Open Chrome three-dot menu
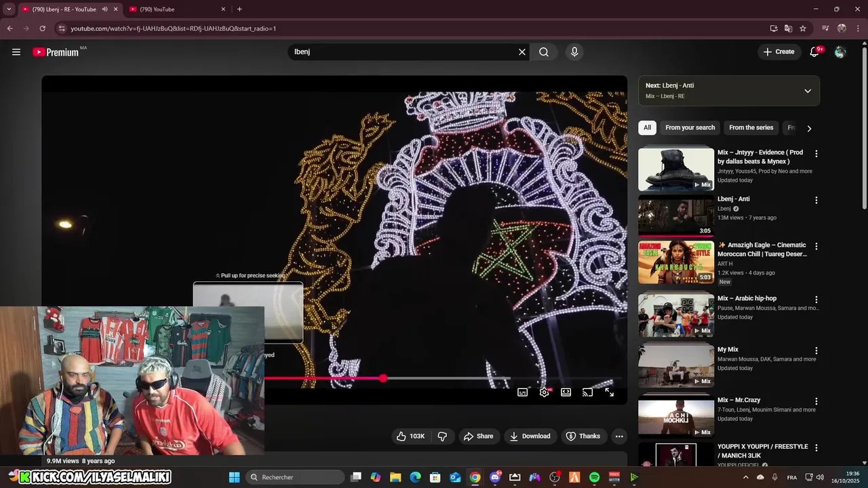868x488 pixels. coord(858,28)
